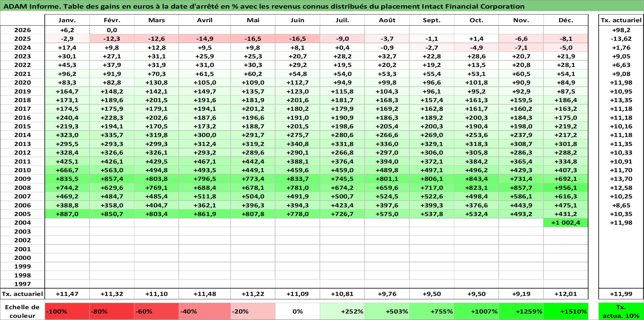Image resolution: width=644 pixels, height=320 pixels.
Task: Select the +6,2 cell in January 2026
Action: click(67, 30)
